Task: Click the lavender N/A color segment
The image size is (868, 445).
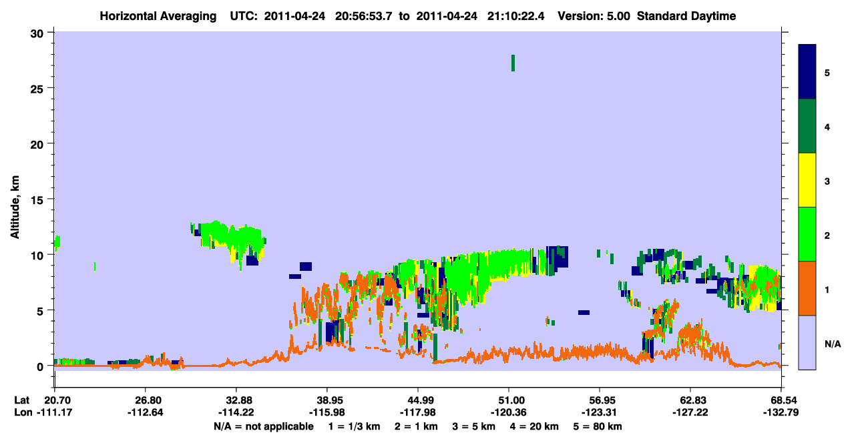Action: [807, 342]
